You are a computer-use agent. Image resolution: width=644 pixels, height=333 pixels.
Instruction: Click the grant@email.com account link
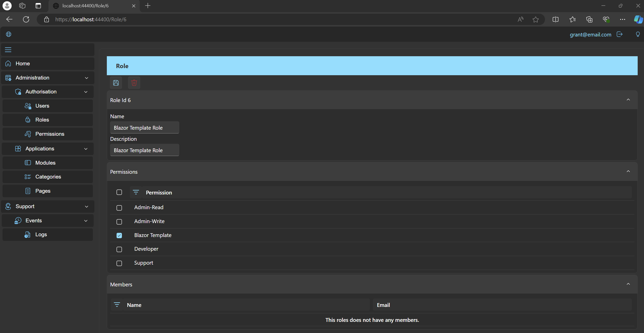pos(590,34)
